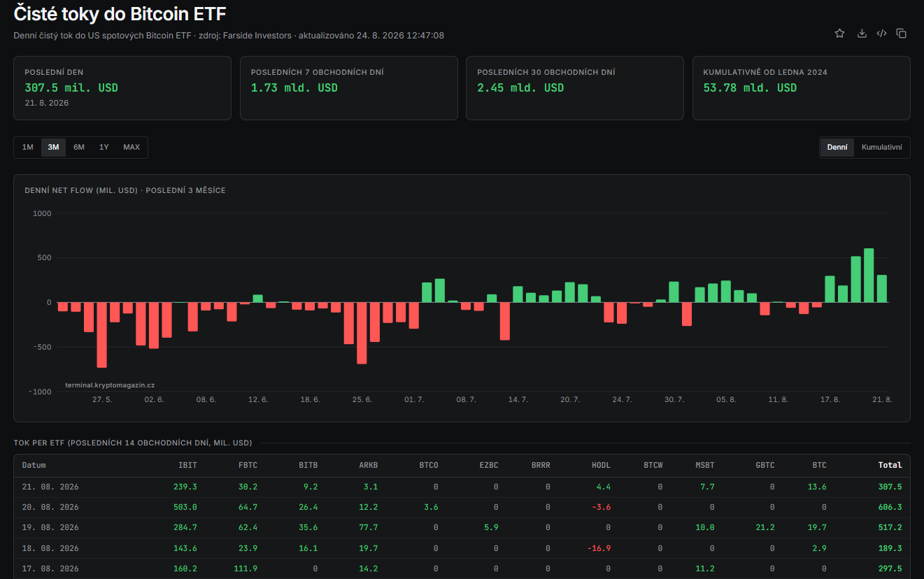Click the IBIT column header
This screenshot has height=579, width=924.
coord(188,465)
